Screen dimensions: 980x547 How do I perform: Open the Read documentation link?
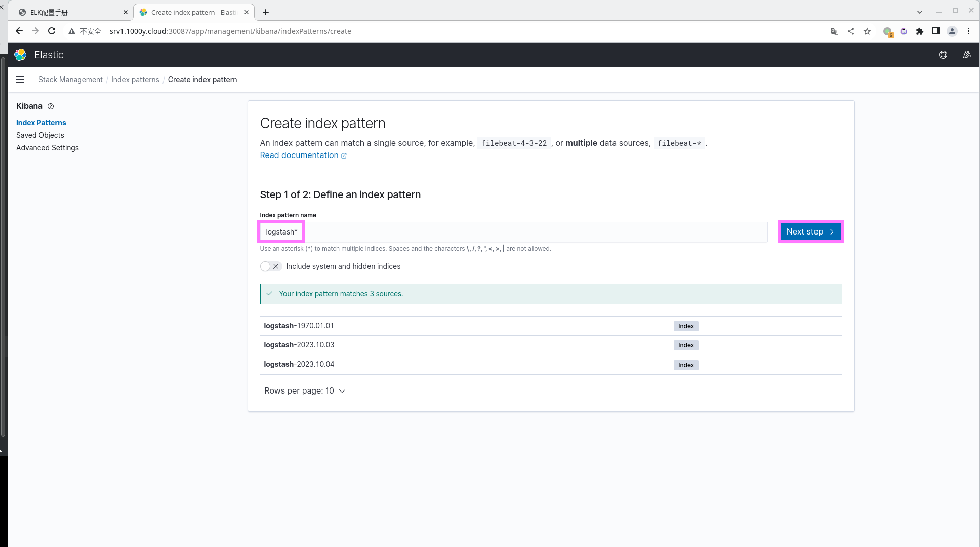click(303, 155)
